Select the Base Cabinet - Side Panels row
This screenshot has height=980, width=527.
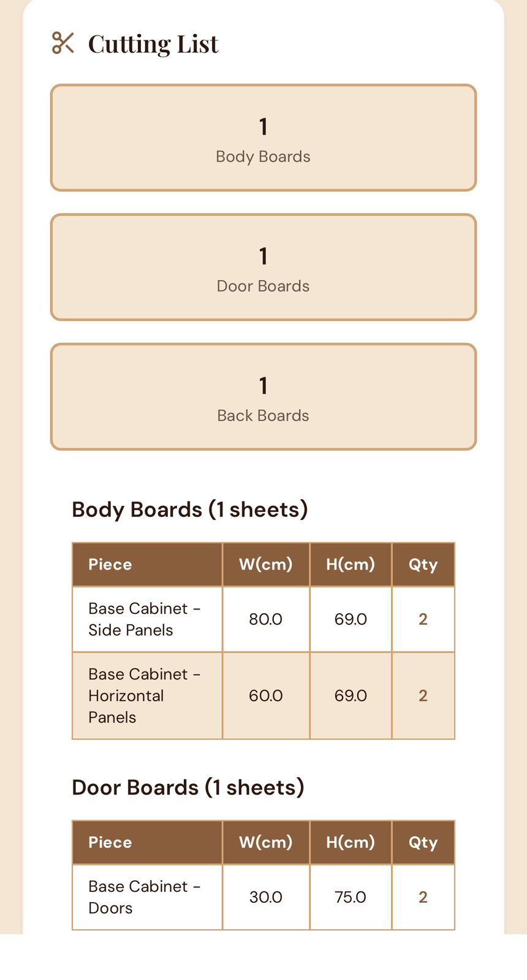263,619
